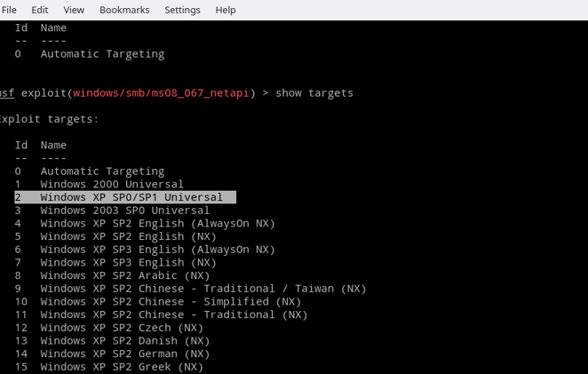The width and height of the screenshot is (588, 374).
Task: Open the Settings menu
Action: 182,10
